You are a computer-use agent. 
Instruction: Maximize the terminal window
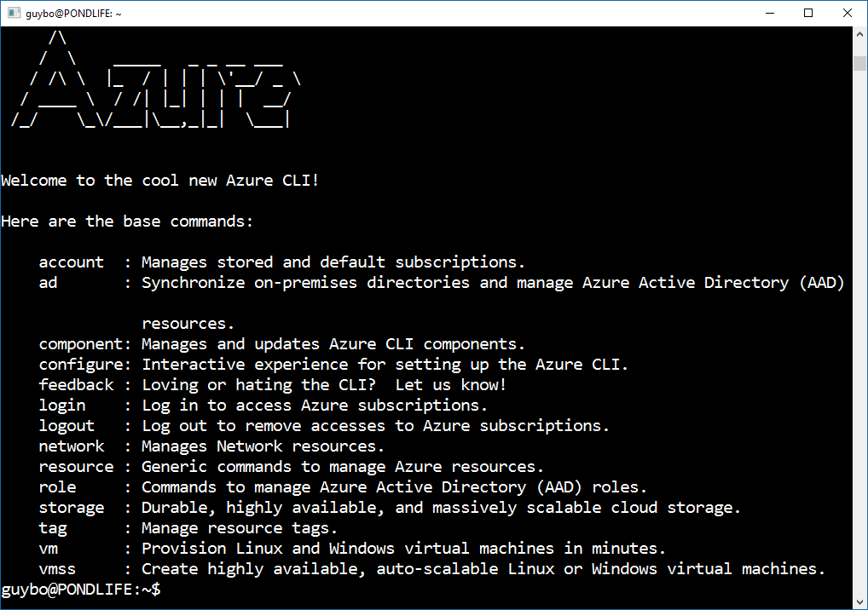click(808, 13)
